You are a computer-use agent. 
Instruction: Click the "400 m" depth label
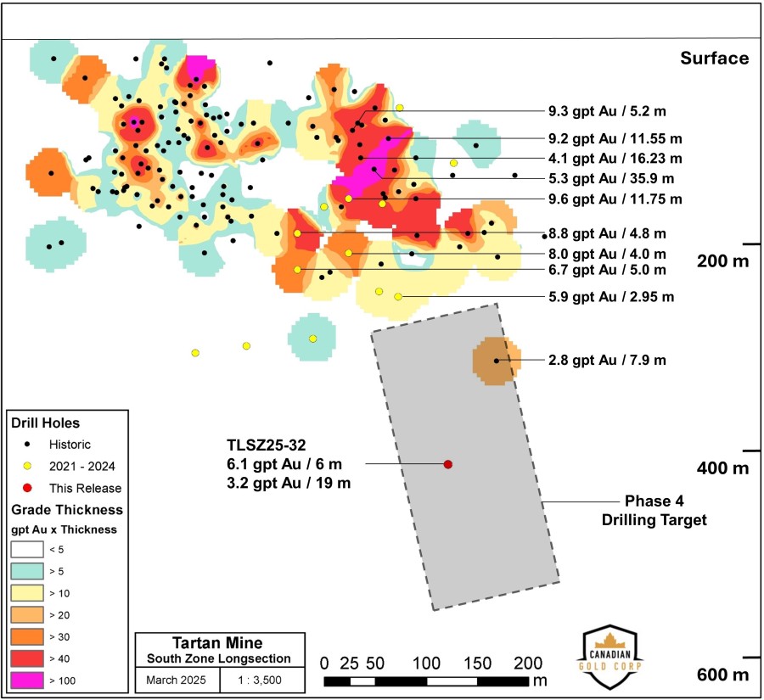tap(722, 468)
